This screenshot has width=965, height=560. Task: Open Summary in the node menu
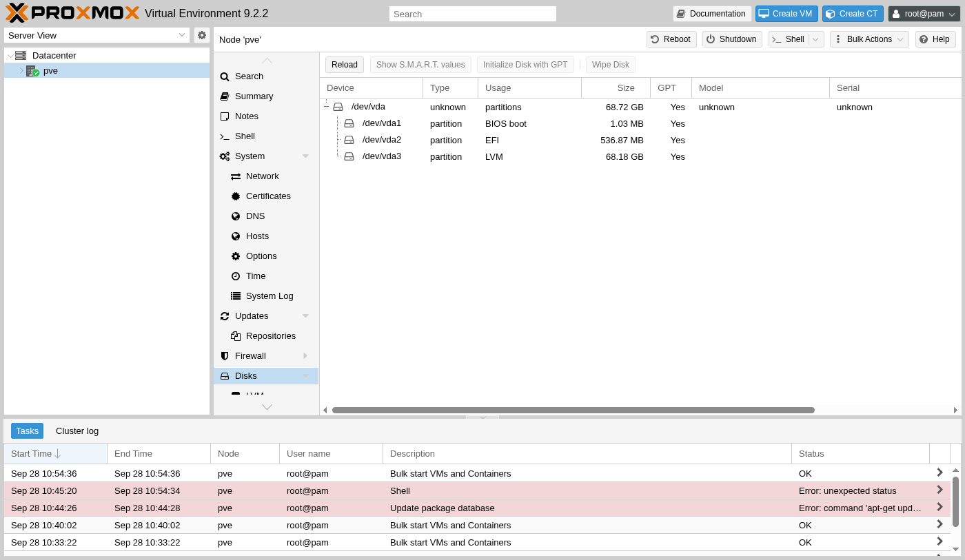(x=266, y=96)
